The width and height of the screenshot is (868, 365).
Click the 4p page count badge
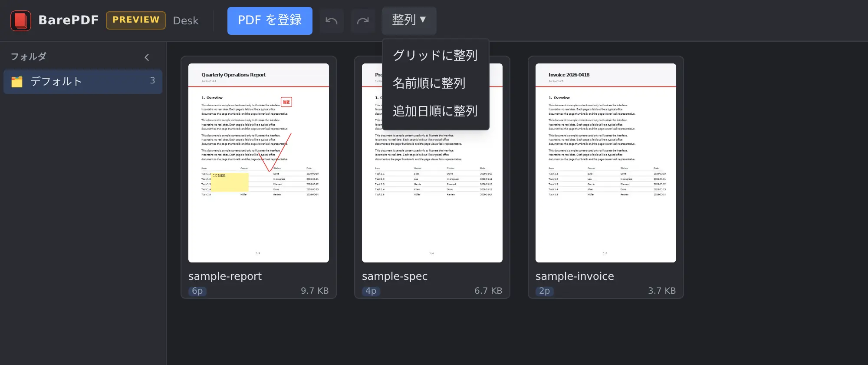371,291
